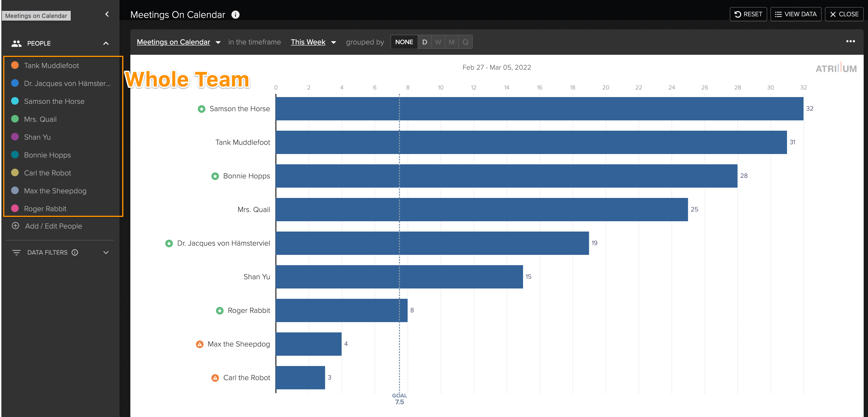Collapse the sidebar with the left chevron
Image resolution: width=868 pixels, height=417 pixels.
[107, 14]
